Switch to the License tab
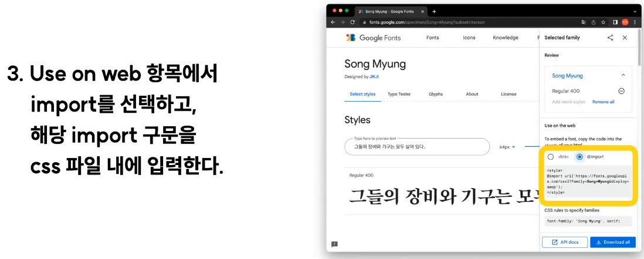The width and height of the screenshot is (644, 259). tap(509, 94)
